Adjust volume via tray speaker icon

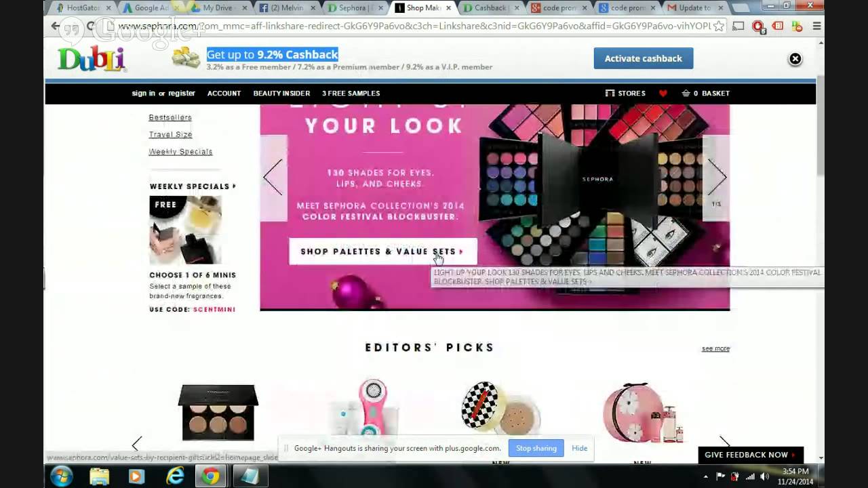(x=765, y=476)
